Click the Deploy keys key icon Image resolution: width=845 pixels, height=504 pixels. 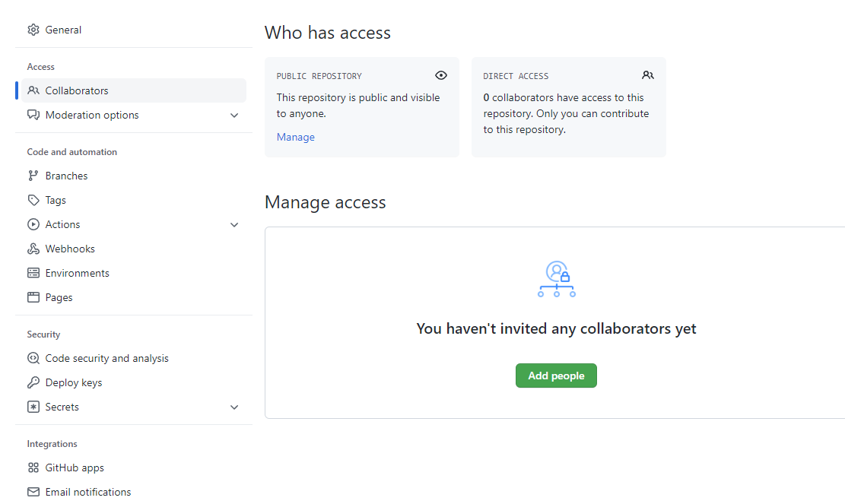(x=33, y=382)
